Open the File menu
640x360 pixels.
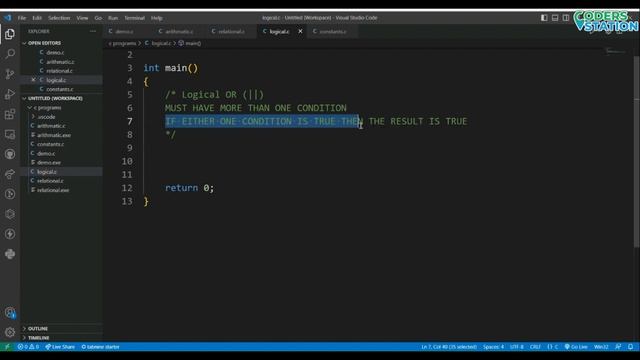pyautogui.click(x=22, y=18)
